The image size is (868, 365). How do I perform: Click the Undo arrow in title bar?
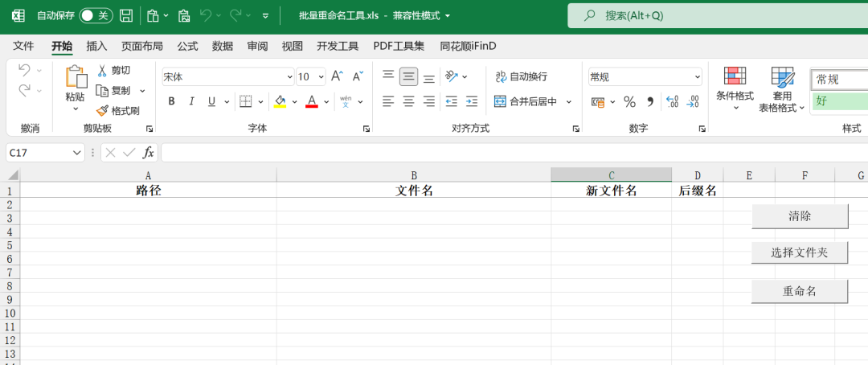[x=206, y=15]
